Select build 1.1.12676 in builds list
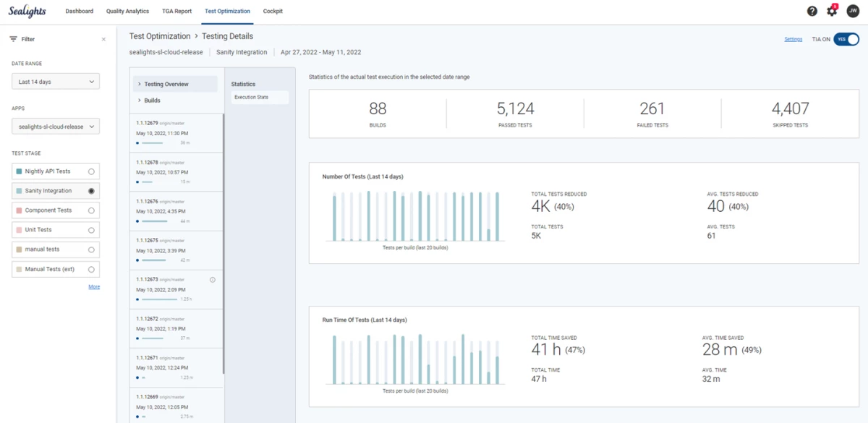The width and height of the screenshot is (868, 423). coord(176,211)
